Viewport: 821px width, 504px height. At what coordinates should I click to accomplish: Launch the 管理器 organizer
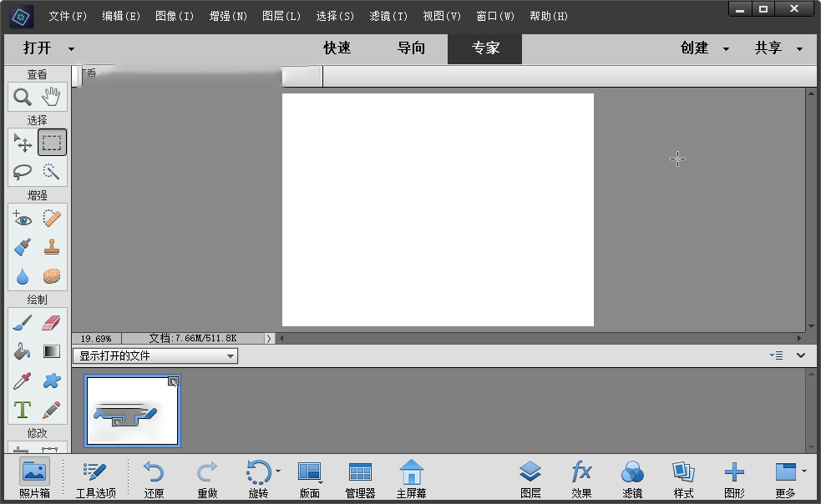[x=360, y=478]
